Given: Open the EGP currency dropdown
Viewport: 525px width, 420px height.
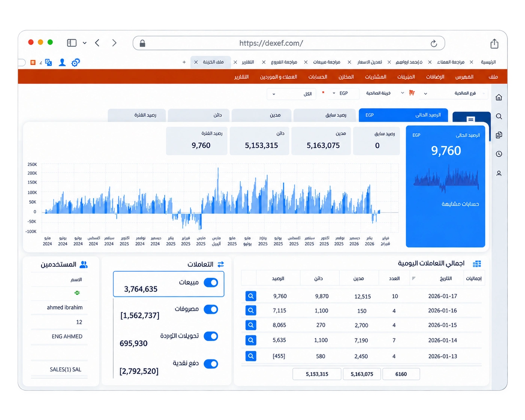Looking at the screenshot, I should pos(343,93).
